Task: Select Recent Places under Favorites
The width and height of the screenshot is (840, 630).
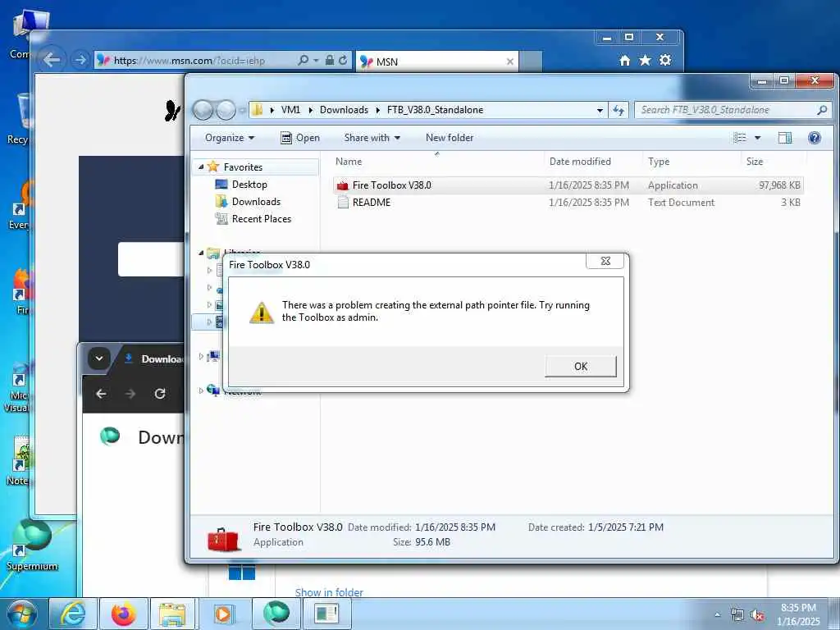Action: coord(261,218)
